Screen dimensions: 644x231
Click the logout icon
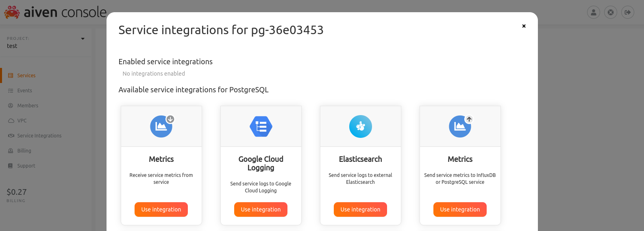point(628,12)
